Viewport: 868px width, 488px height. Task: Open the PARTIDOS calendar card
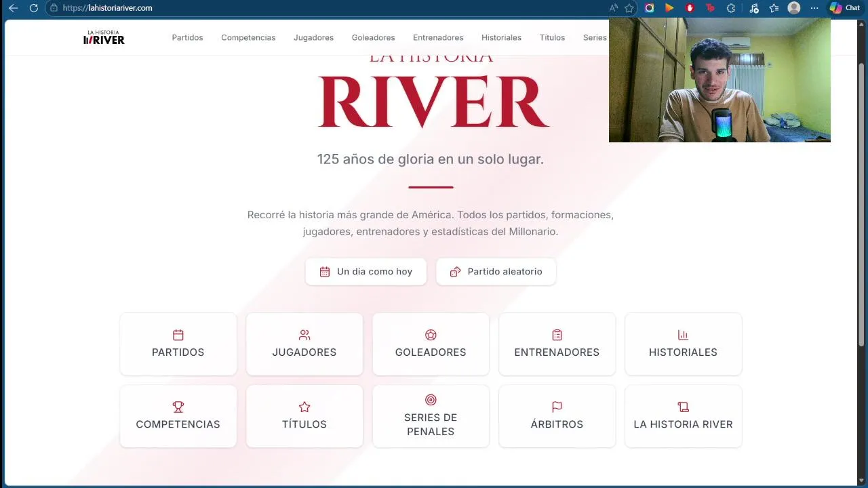[178, 344]
